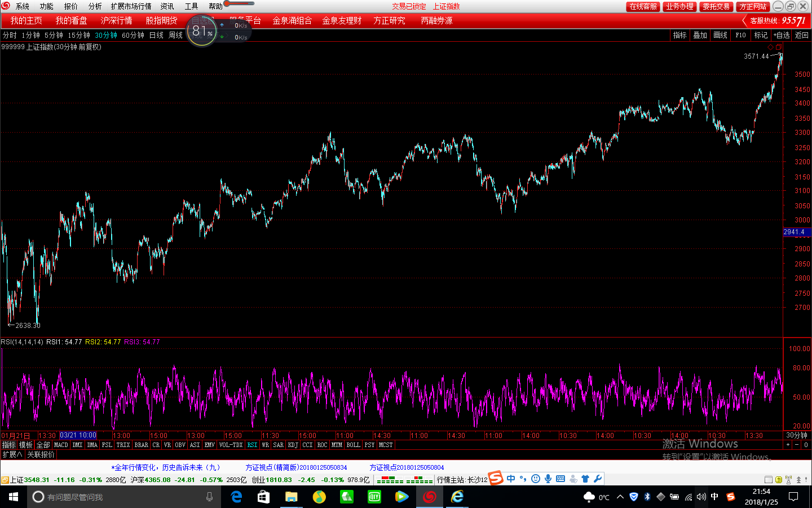Click the zoom-in plus button below chart
This screenshot has height=508, width=812.
pyautogui.click(x=788, y=445)
